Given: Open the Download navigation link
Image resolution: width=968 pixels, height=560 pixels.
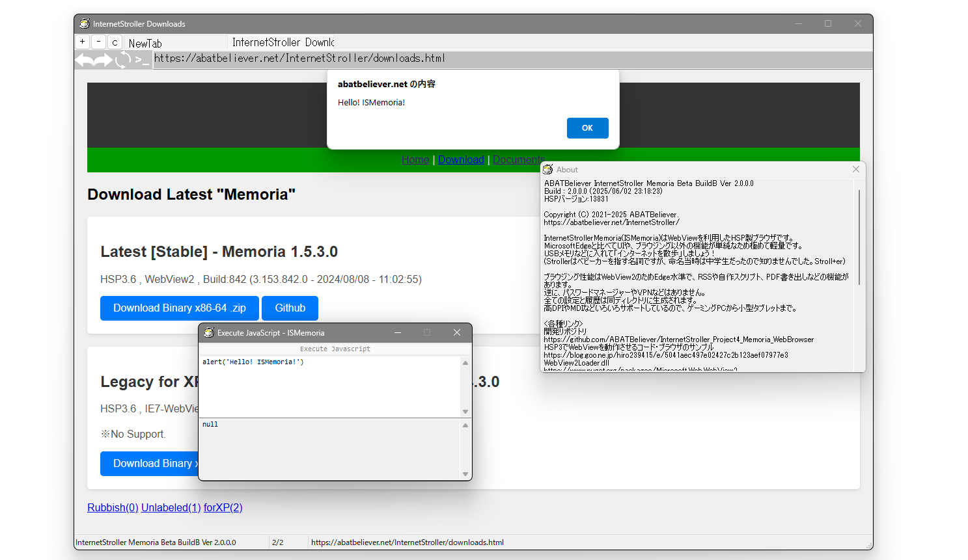Looking at the screenshot, I should (461, 159).
